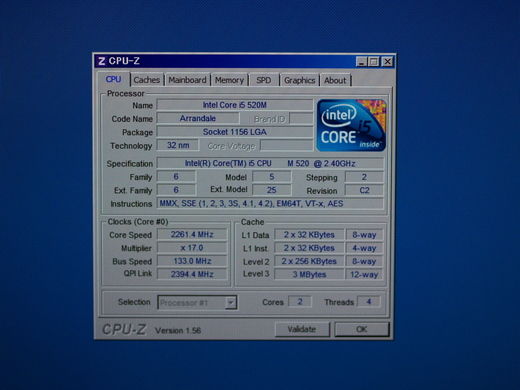
Task: Click the QPI Link value '2394.4 MHz'
Action: pos(192,274)
